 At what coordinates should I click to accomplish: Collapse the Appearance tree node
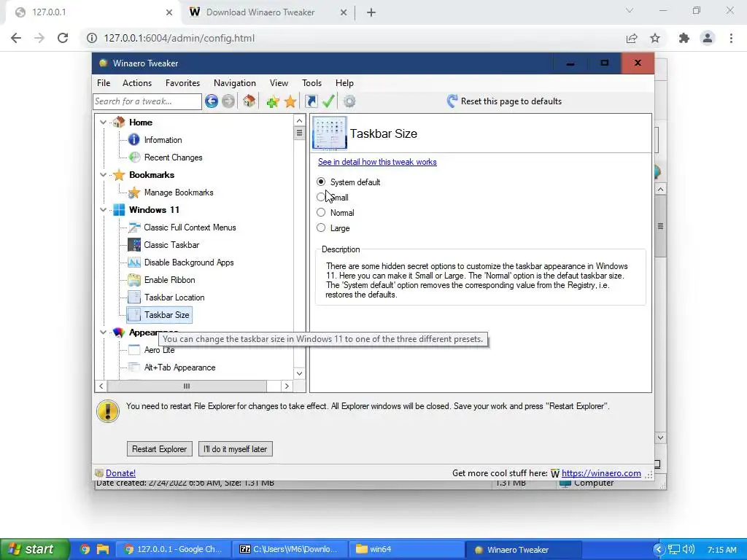click(x=103, y=332)
